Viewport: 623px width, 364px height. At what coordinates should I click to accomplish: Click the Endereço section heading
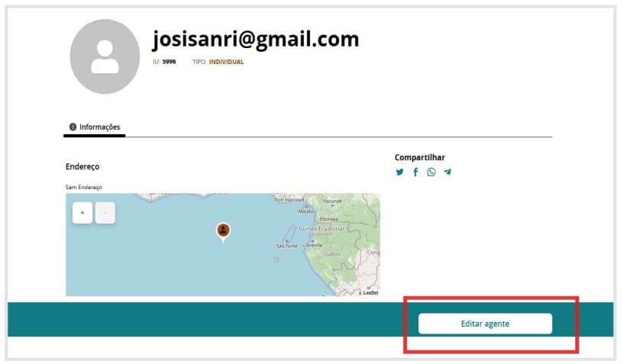tap(82, 166)
